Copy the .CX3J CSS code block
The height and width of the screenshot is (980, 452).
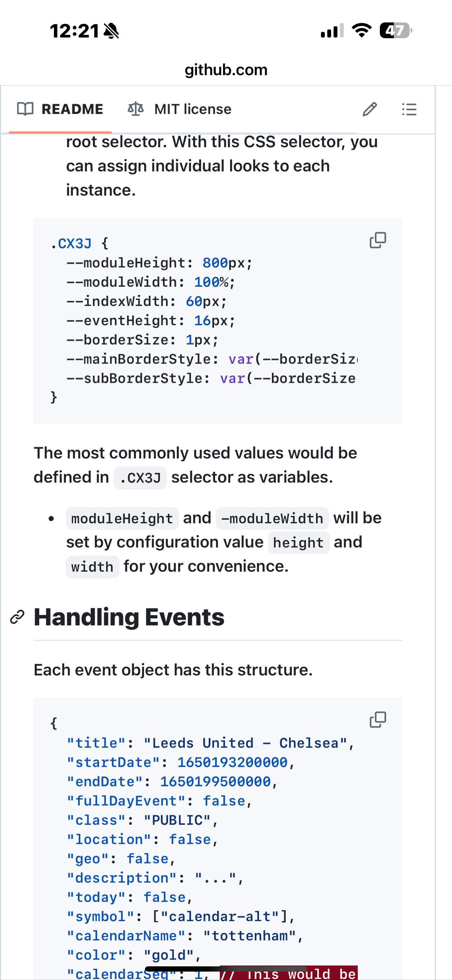(378, 240)
